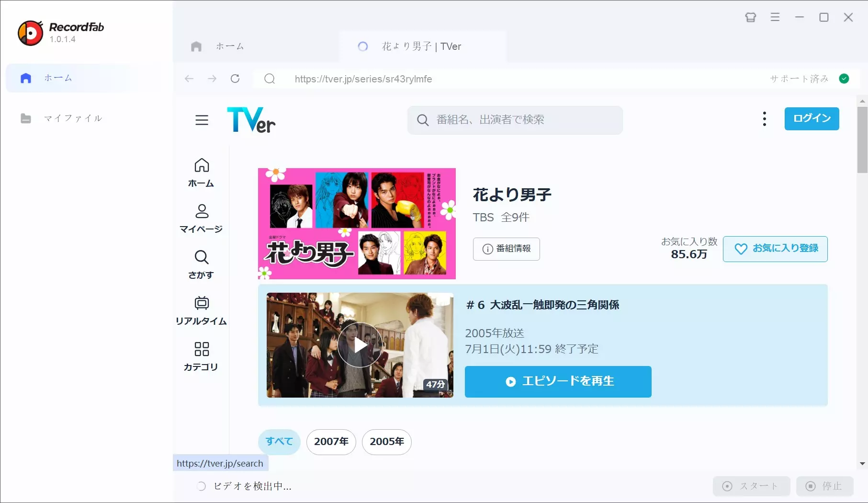Screen dimensions: 868x503
Task: Filter episodes by 2005年
Action: click(387, 442)
